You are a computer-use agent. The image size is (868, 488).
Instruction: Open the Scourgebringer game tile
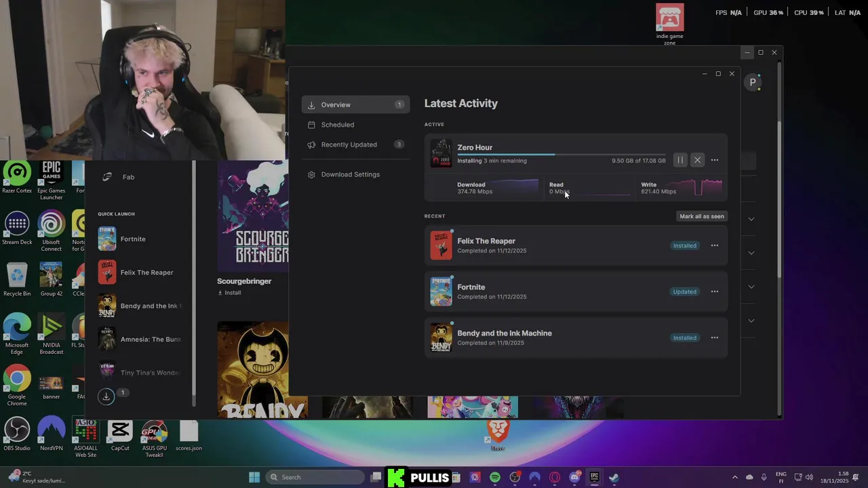click(x=253, y=216)
